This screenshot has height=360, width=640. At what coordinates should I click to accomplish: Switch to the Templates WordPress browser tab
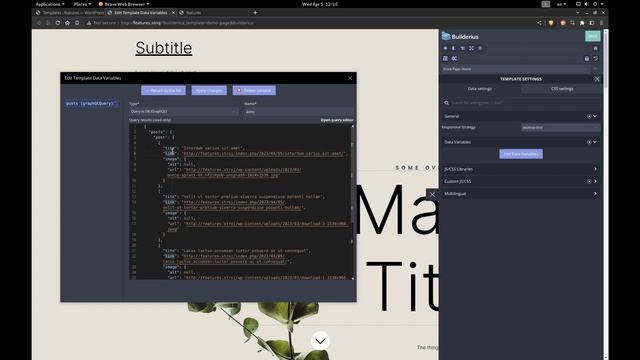pyautogui.click(x=69, y=13)
